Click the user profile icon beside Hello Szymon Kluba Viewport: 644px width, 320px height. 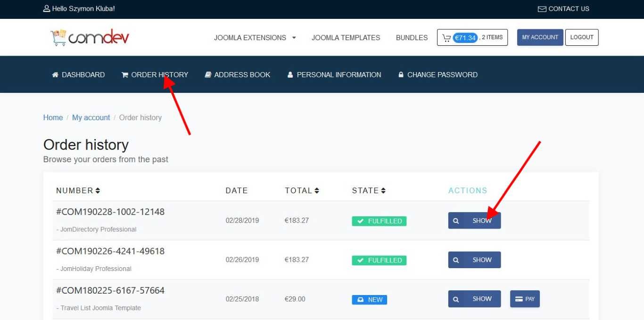pyautogui.click(x=46, y=8)
